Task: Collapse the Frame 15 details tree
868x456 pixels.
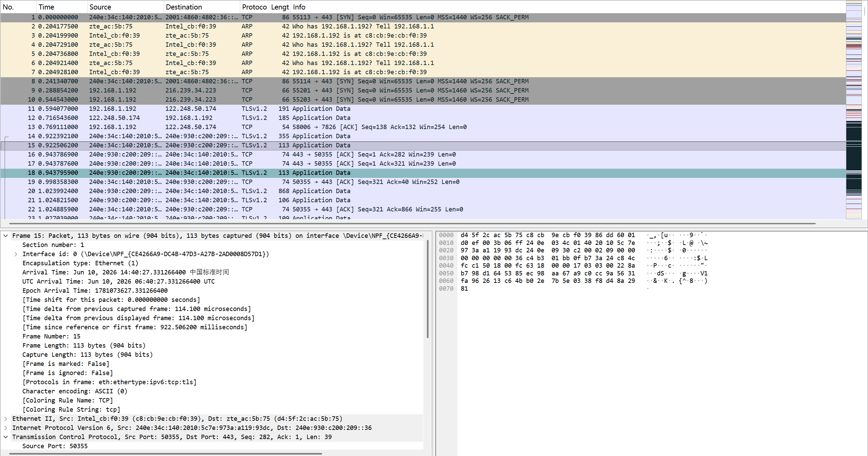Action: click(5, 236)
